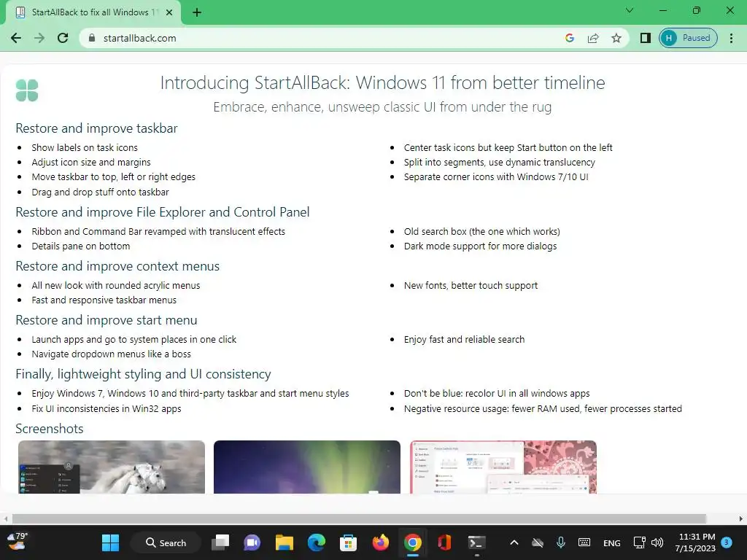Click the microphone tray icon

pyautogui.click(x=561, y=542)
